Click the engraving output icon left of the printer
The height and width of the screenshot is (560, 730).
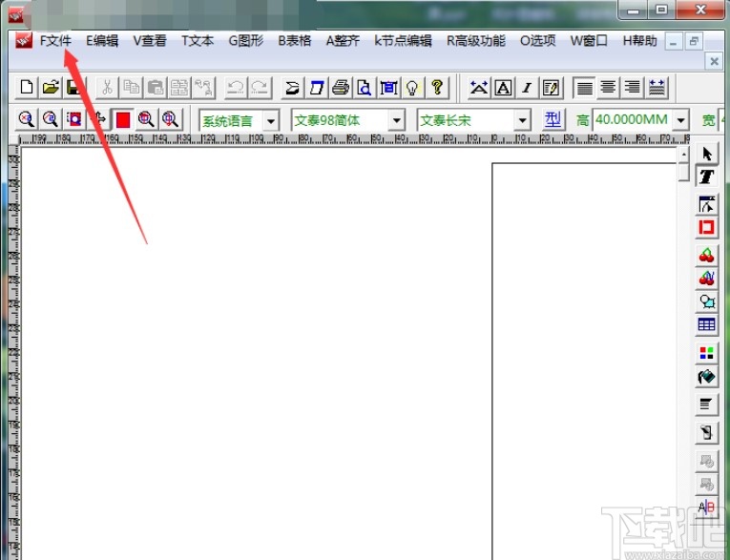pyautogui.click(x=292, y=88)
